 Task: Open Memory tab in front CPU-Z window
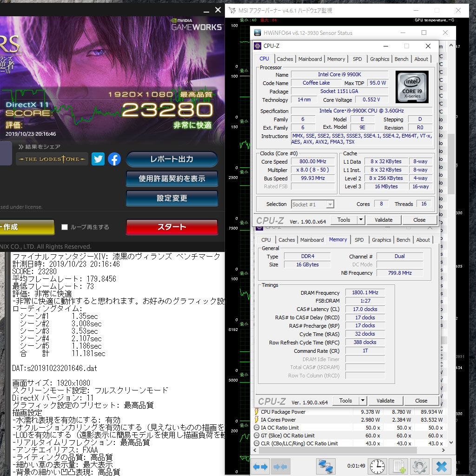[x=336, y=59]
